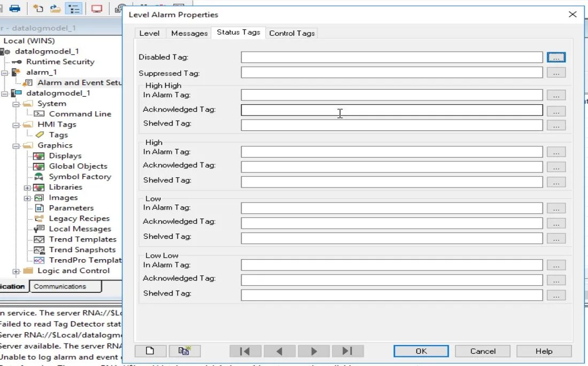
Task: Switch to Communications tab in explorer
Action: [x=65, y=286]
